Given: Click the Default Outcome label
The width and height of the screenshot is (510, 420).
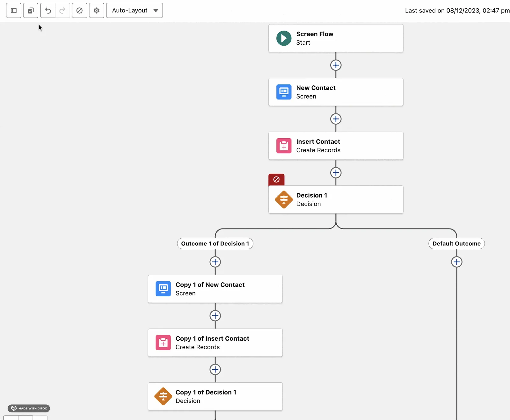Looking at the screenshot, I should 456,243.
